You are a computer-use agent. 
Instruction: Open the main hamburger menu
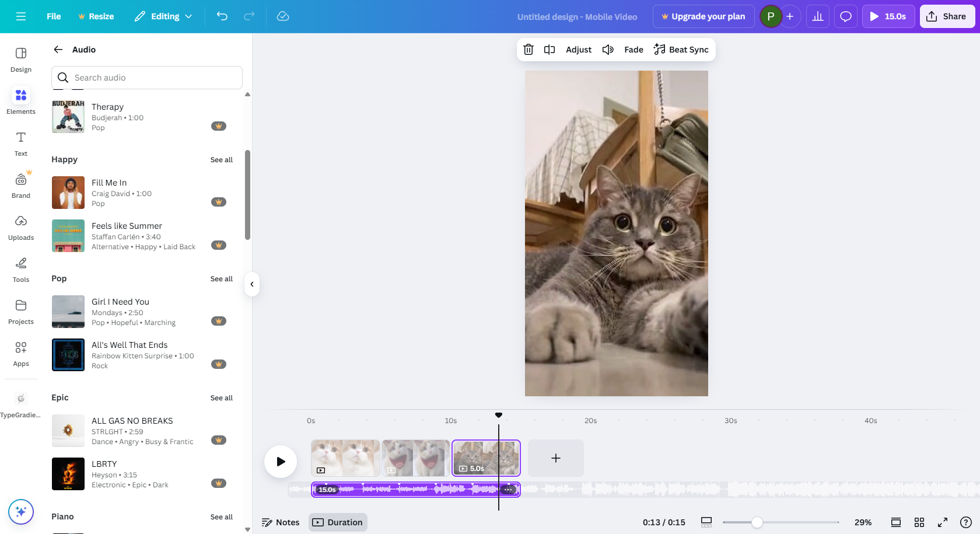pos(21,16)
